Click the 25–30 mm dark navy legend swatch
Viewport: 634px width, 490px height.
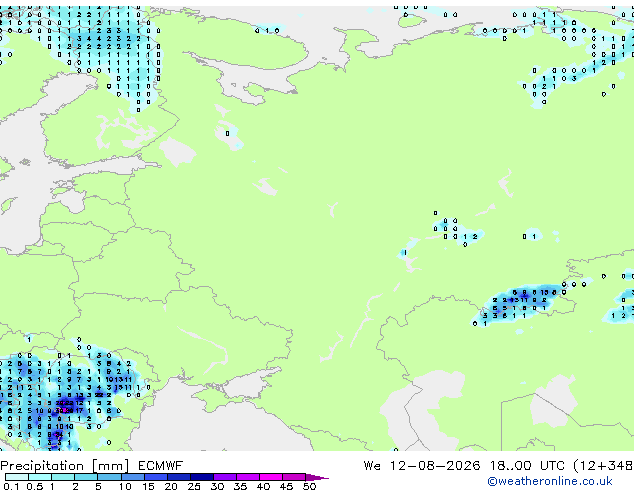tap(202, 477)
